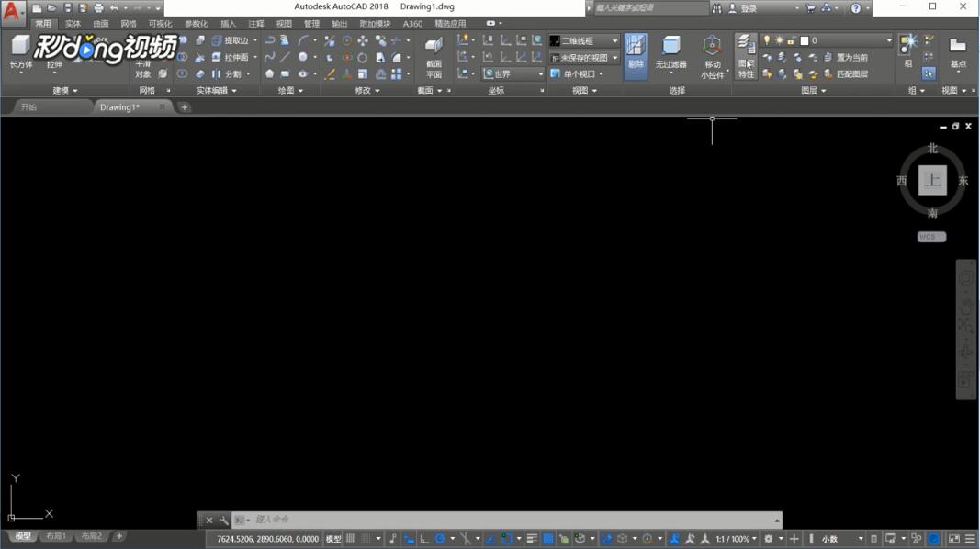
Task: Click the Culling (剔除) selection button
Action: pyautogui.click(x=636, y=56)
